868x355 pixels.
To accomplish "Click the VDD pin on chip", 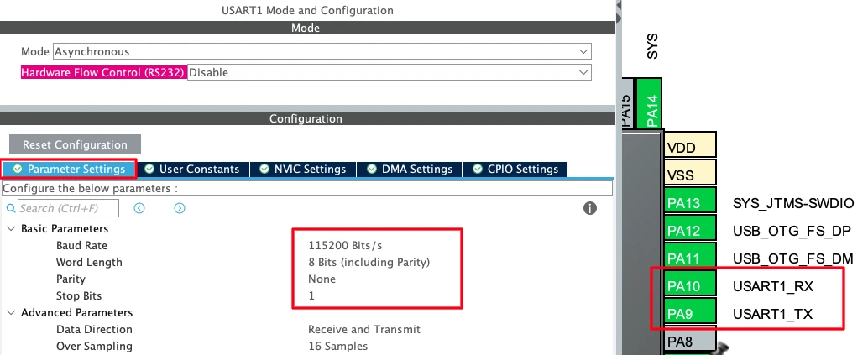I will (690, 145).
